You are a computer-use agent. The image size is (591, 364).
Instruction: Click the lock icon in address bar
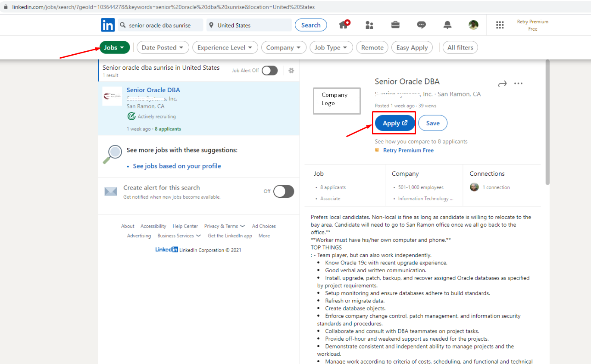[6, 7]
